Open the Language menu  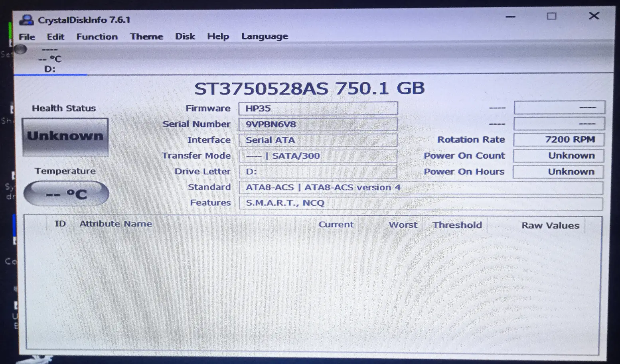[x=265, y=36]
